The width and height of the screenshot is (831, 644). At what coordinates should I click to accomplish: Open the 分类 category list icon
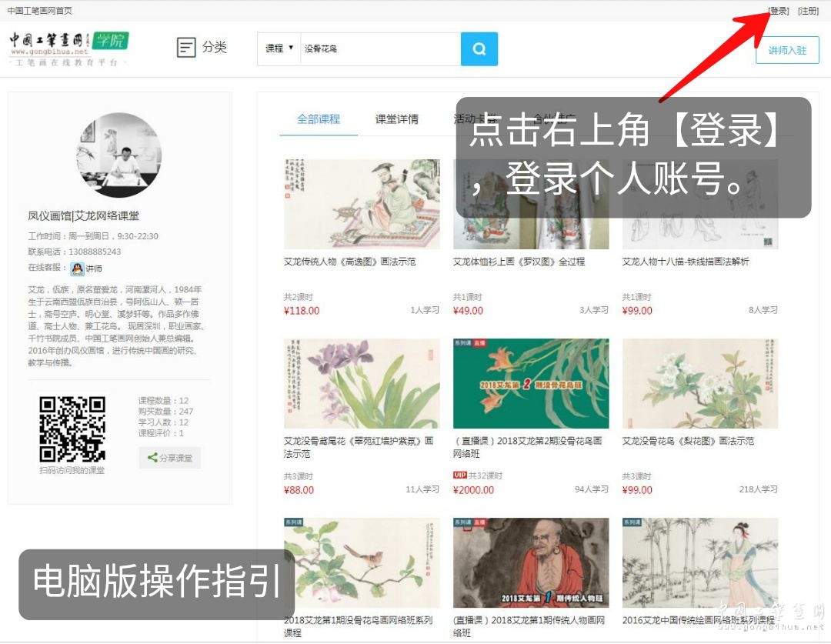tap(186, 48)
